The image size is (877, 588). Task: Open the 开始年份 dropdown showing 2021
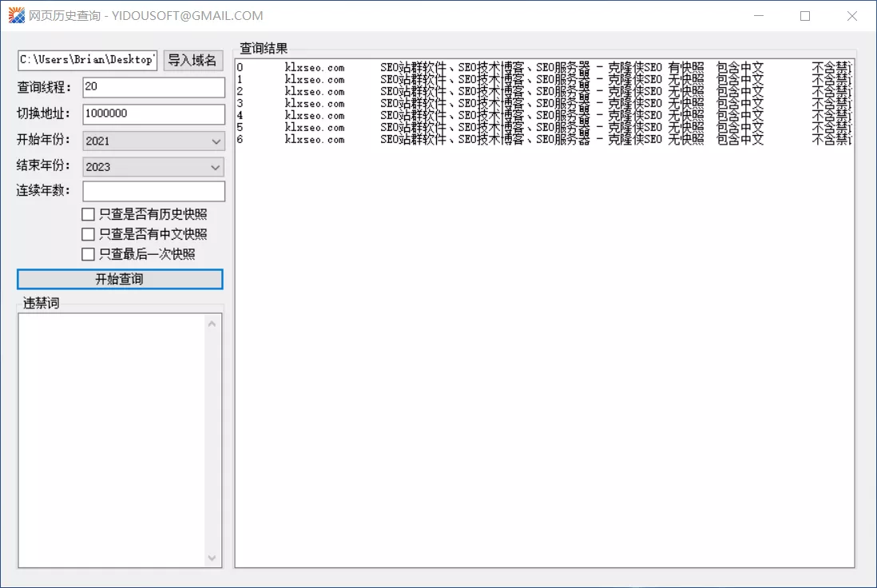[154, 141]
